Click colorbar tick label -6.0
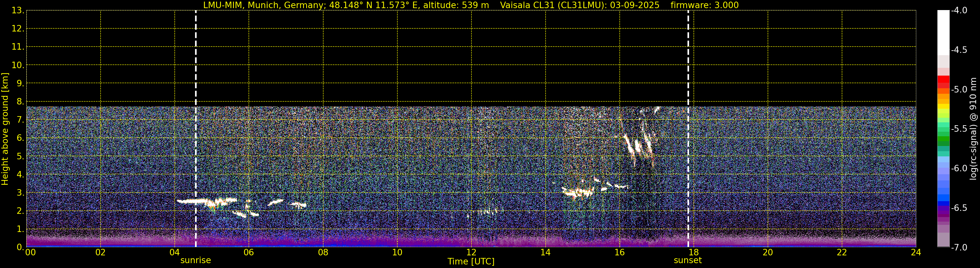Viewport: 980px width, 268px height. pyautogui.click(x=959, y=168)
